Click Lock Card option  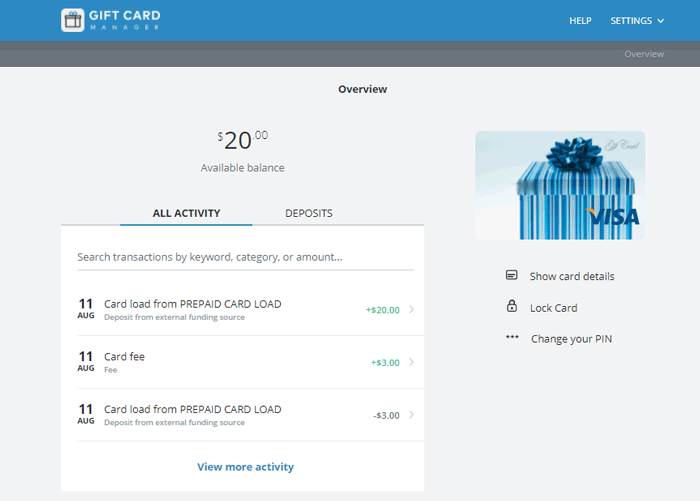point(553,308)
